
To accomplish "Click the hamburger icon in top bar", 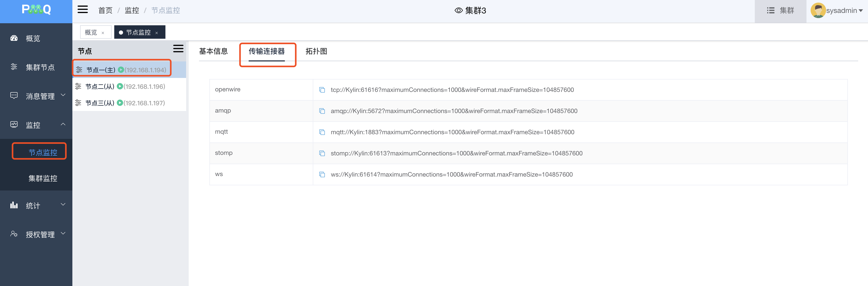I will [82, 10].
